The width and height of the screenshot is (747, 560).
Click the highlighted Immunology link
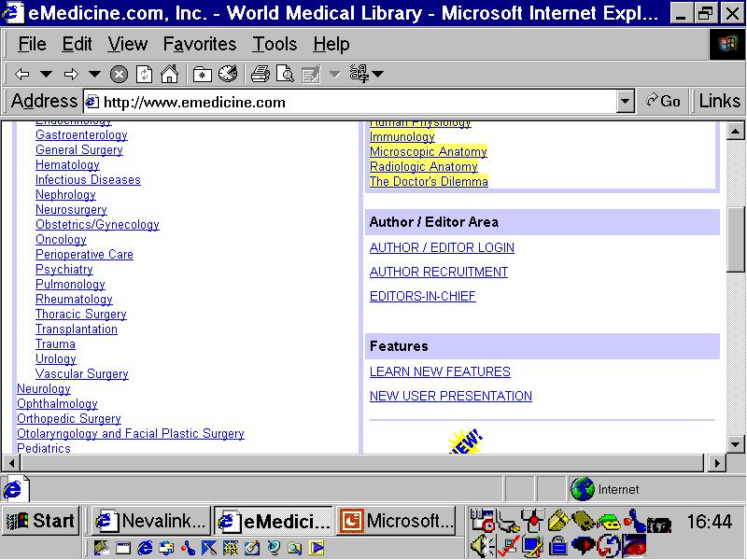pos(402,137)
